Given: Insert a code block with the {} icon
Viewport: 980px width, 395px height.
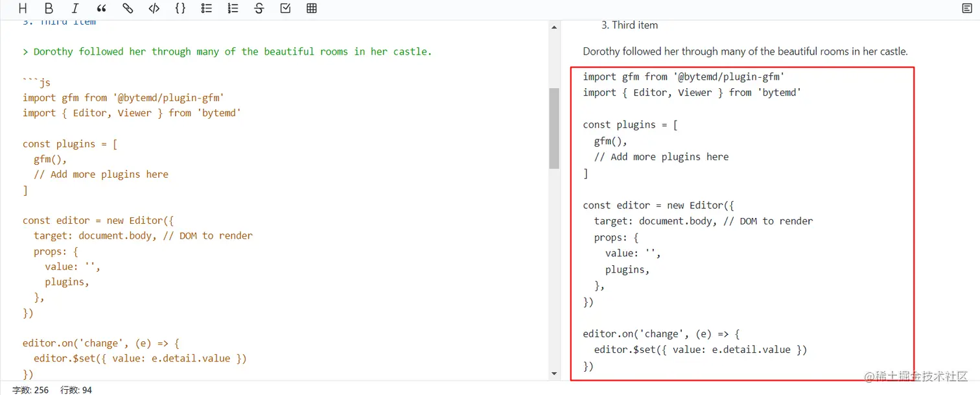Looking at the screenshot, I should tap(180, 8).
